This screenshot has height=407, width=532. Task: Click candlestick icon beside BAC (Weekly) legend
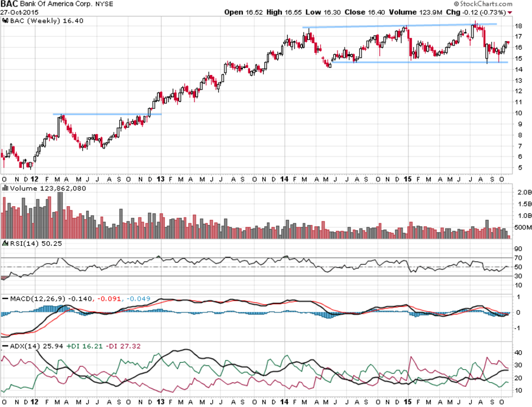pyautogui.click(x=5, y=21)
